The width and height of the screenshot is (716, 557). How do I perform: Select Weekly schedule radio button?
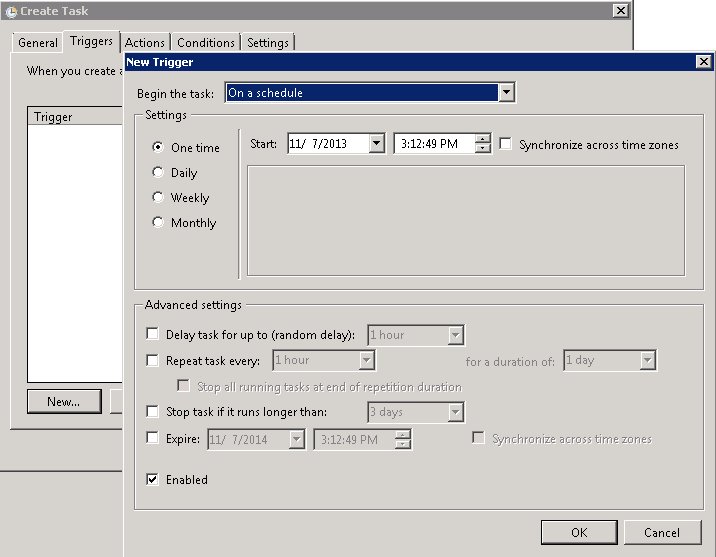158,198
